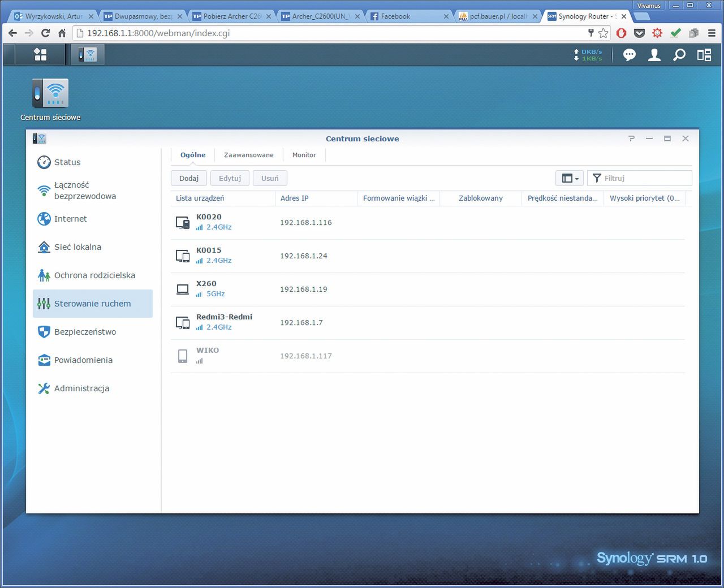The image size is (724, 588).
Task: Open the Centrum sieciowe desktop shortcut
Action: point(50,100)
